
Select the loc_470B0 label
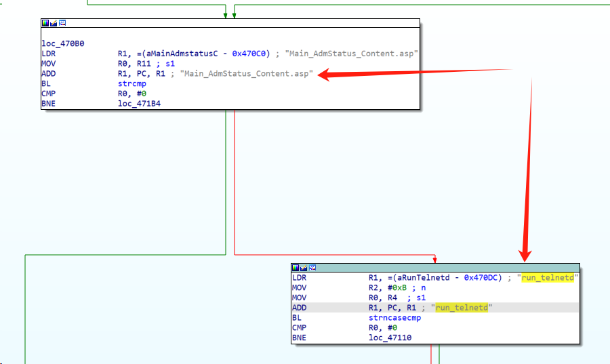click(x=63, y=43)
